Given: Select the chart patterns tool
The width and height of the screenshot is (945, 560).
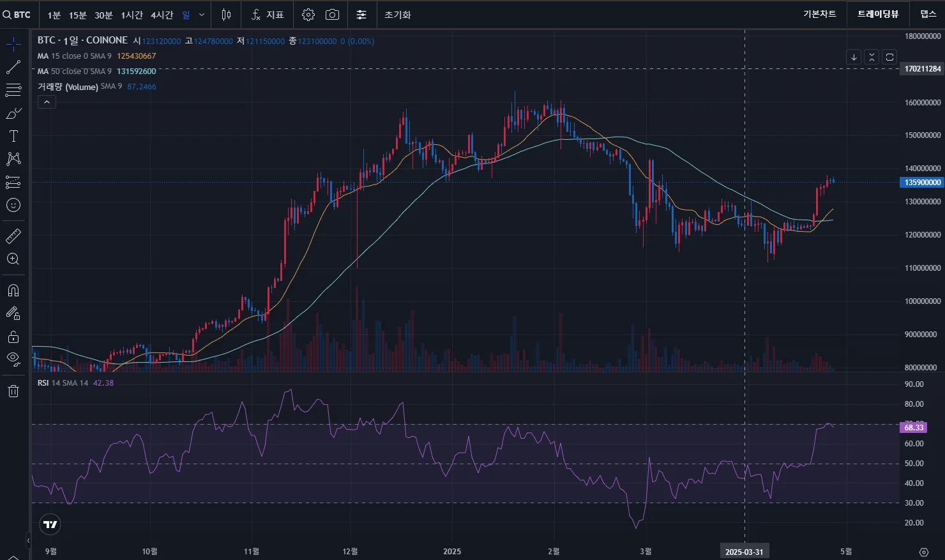Looking at the screenshot, I should [13, 159].
